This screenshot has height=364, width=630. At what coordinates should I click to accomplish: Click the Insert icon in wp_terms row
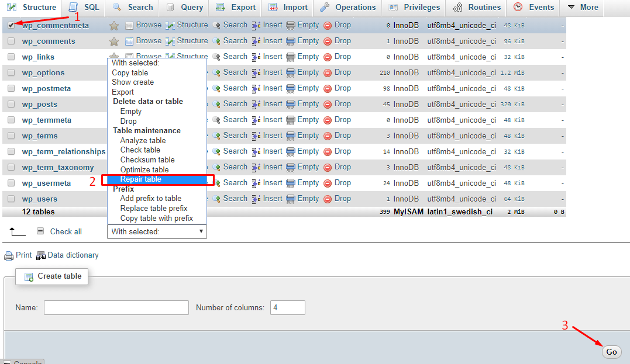point(256,136)
